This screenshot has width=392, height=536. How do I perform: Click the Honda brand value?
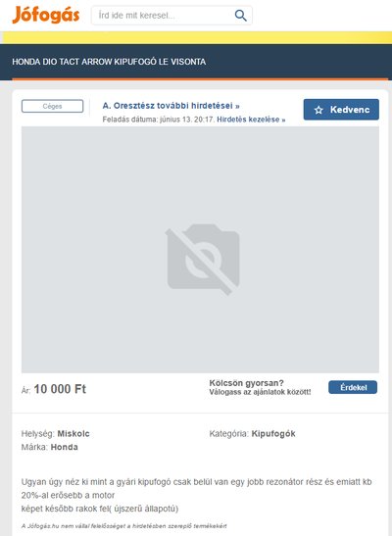65,447
